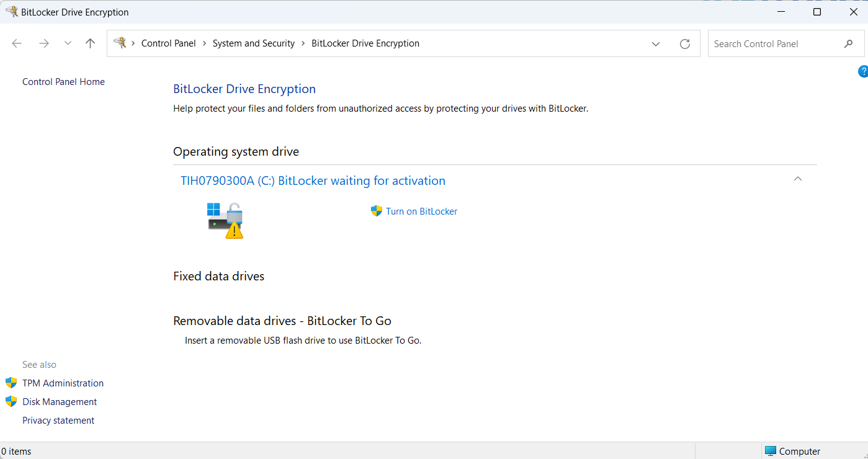Click TIH0790300A (C:) drive heading link
This screenshot has width=868, height=459.
[313, 180]
